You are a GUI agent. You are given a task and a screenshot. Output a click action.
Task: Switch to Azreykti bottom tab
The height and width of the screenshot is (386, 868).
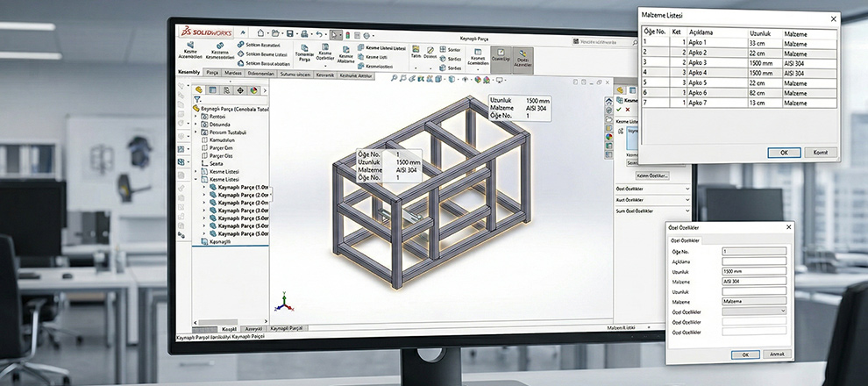(x=254, y=328)
